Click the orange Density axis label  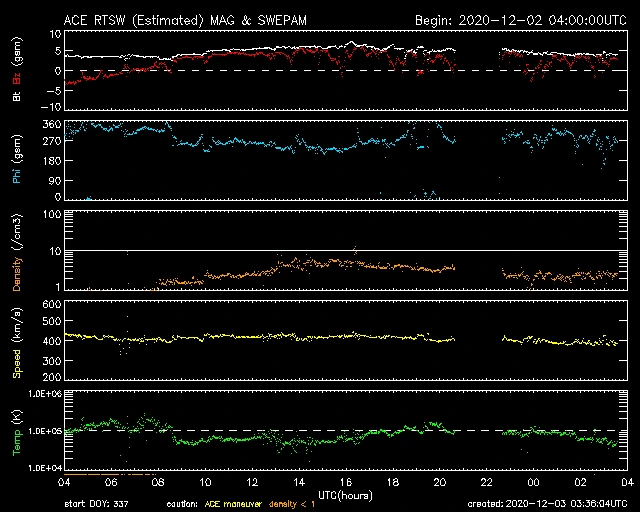(x=17, y=255)
